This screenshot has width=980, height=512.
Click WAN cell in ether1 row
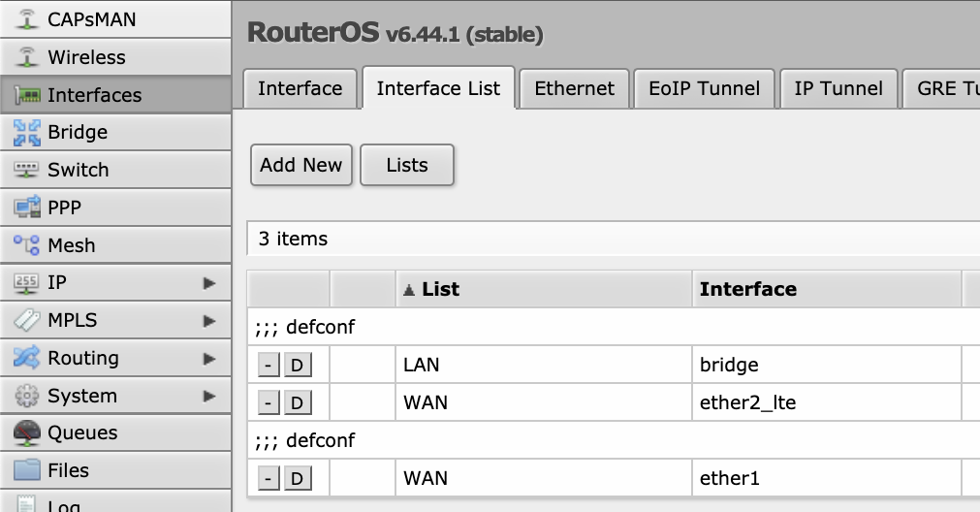coord(544,478)
